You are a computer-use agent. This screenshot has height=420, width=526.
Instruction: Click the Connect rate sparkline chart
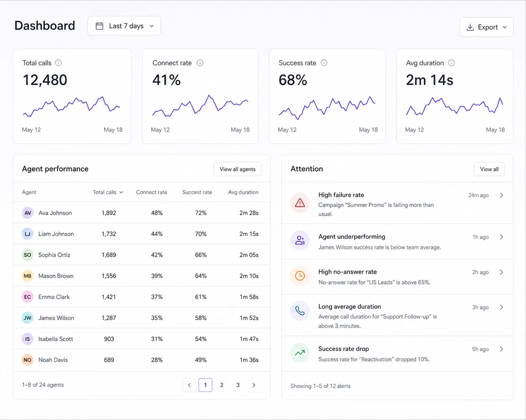(200, 106)
